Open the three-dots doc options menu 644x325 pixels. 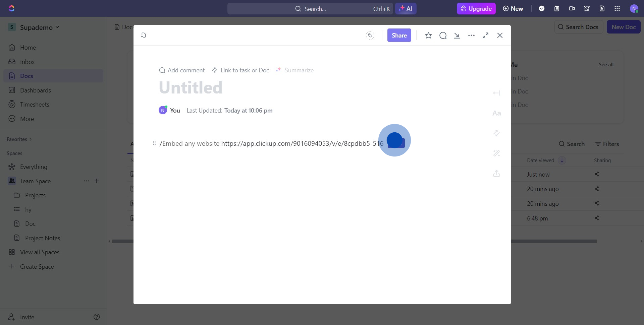coord(471,36)
